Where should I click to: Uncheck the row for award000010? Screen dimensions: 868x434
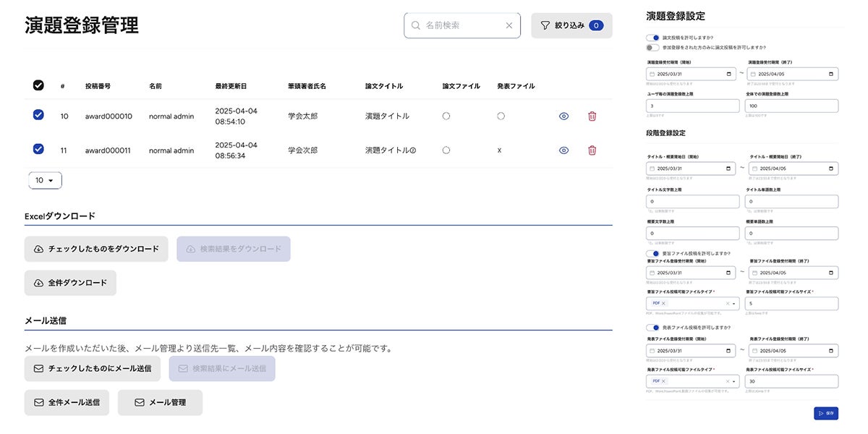pos(38,115)
